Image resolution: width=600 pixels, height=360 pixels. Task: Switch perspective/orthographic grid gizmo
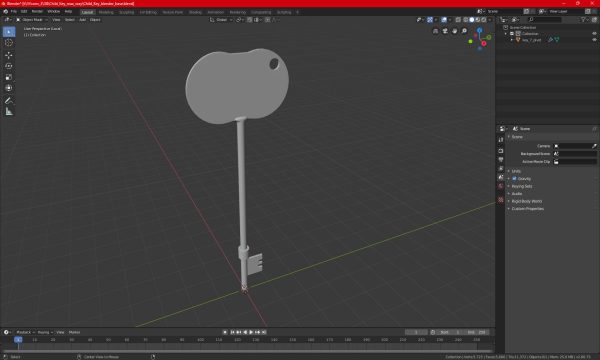[x=435, y=31]
